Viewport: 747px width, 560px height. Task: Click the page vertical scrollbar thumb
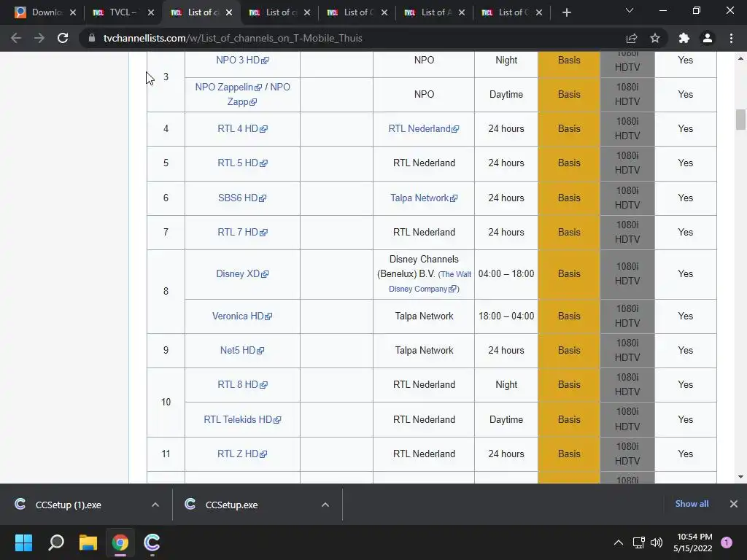pyautogui.click(x=740, y=120)
